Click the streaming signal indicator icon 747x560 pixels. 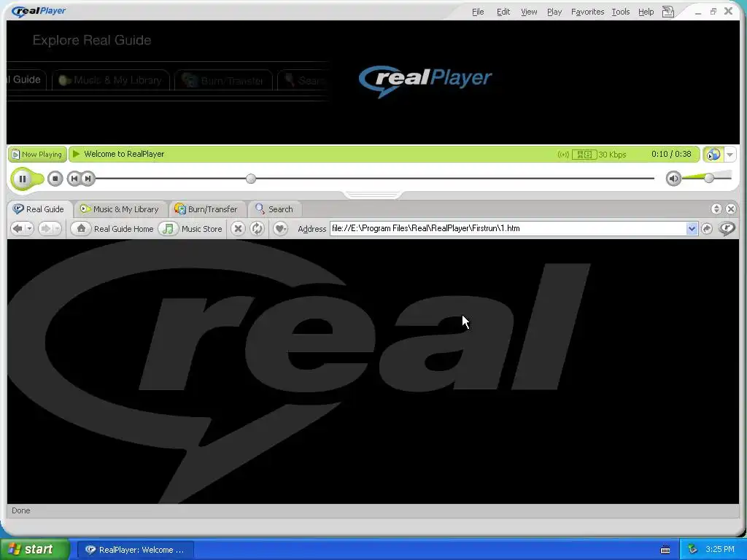point(563,155)
